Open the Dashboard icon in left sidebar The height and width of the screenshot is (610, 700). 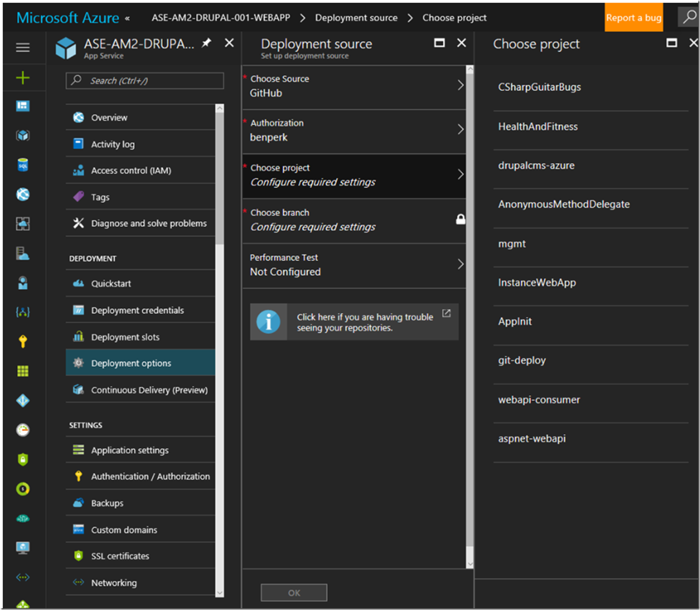(23, 106)
